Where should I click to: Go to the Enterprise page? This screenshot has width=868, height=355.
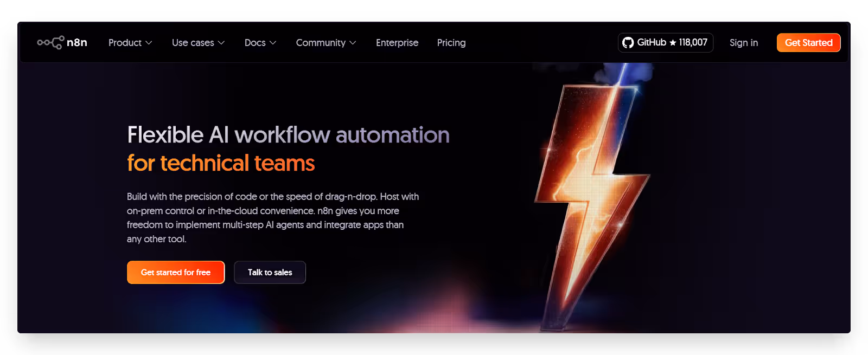point(397,43)
